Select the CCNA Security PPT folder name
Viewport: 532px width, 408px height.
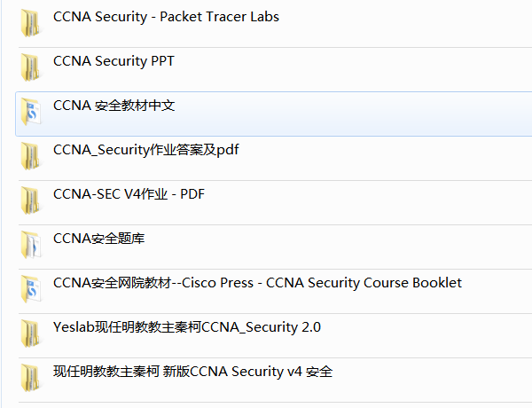[x=113, y=61]
